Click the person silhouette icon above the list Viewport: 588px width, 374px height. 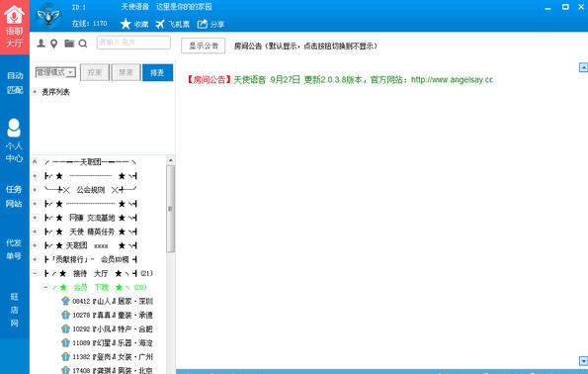click(41, 44)
